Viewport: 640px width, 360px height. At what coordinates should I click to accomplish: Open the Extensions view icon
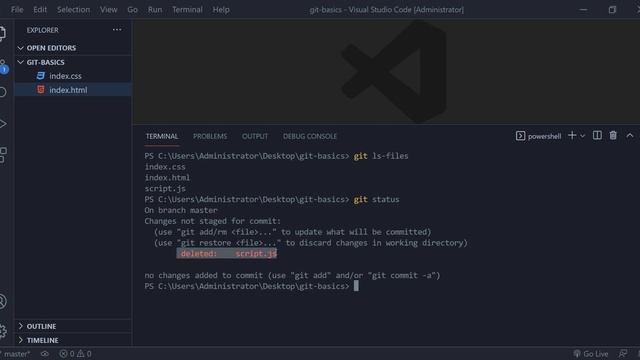pos(3,155)
